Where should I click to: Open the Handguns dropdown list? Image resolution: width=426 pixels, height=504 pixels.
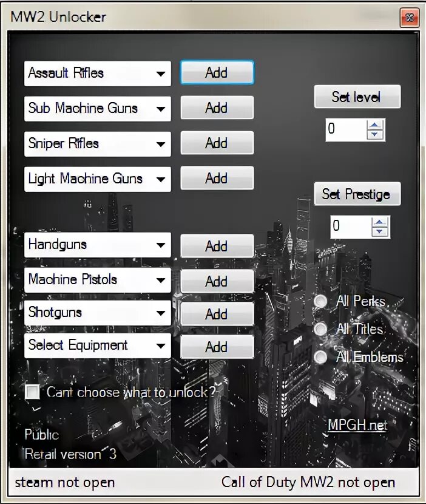coord(97,245)
